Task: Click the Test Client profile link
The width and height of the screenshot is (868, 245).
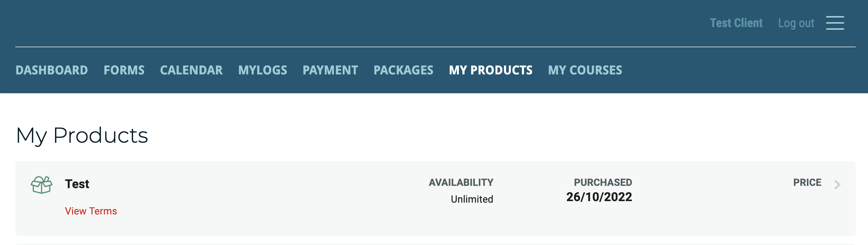Action: pyautogui.click(x=736, y=23)
